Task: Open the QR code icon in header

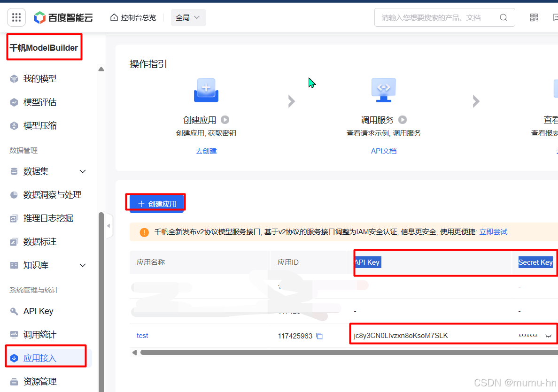Action: [534, 17]
